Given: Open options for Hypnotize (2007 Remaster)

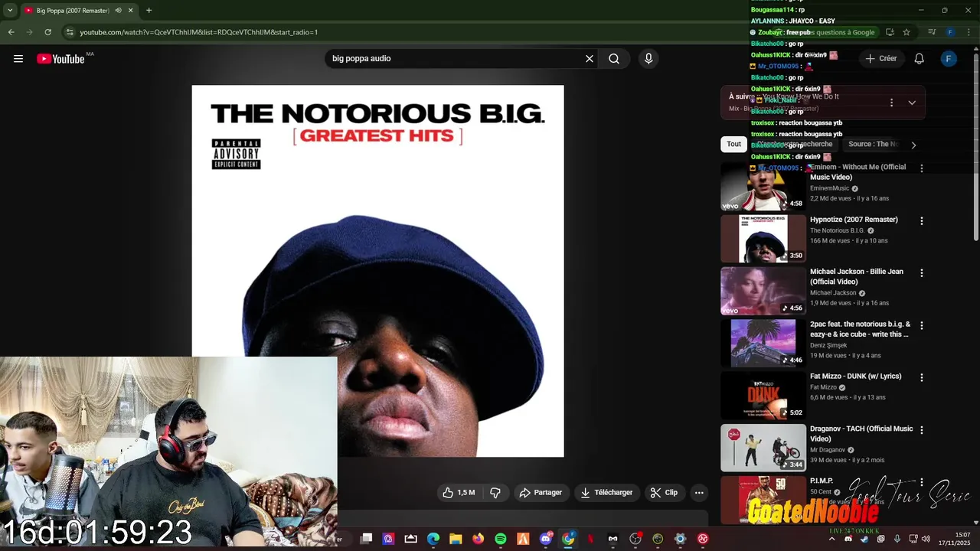Looking at the screenshot, I should 922,221.
